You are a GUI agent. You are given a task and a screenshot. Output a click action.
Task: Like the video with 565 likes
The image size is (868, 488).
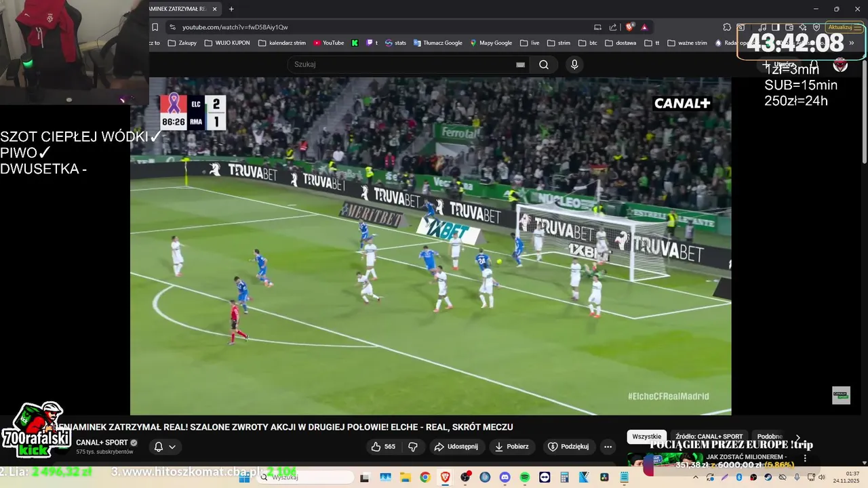coord(383,447)
